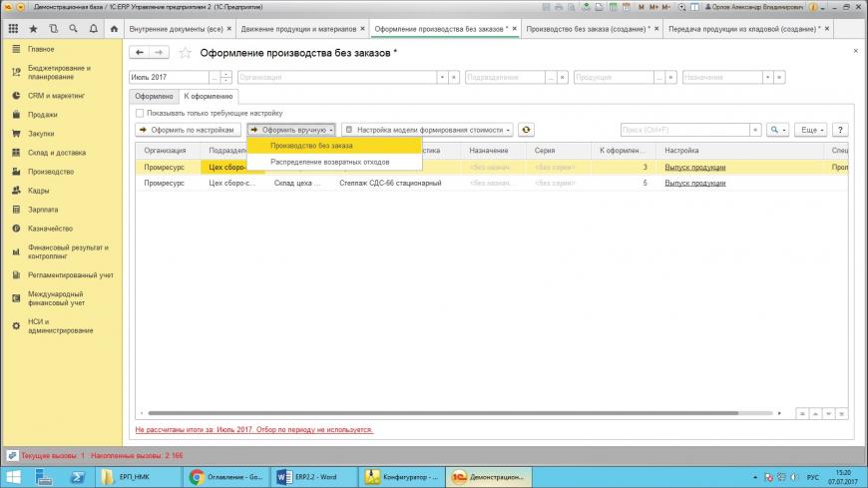Expand the 'Настройка модели формирования стоимости' dropdown
This screenshot has width=868, height=488.
pos(427,130)
